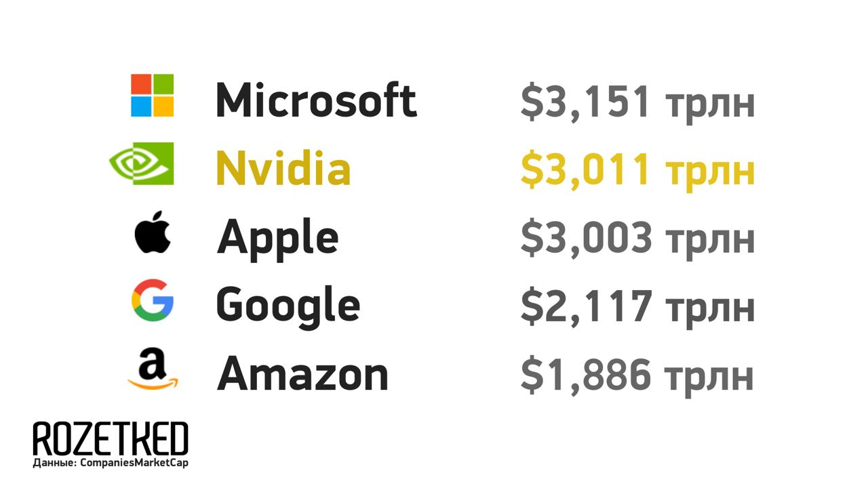Select the Google company name
868x488 pixels.
pos(288,306)
